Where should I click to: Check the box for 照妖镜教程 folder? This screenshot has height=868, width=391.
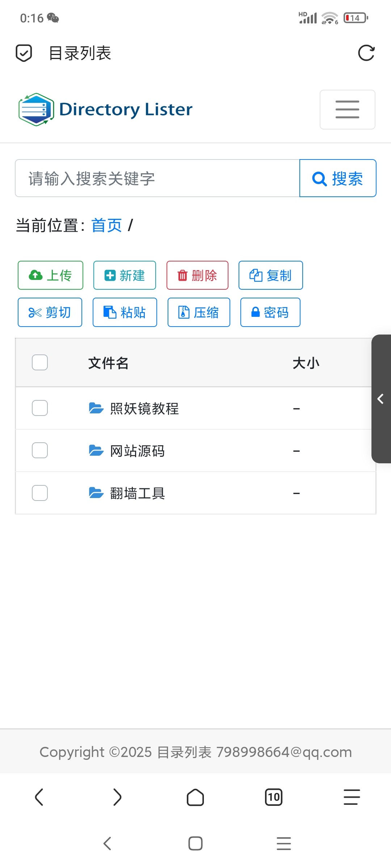tap(40, 408)
